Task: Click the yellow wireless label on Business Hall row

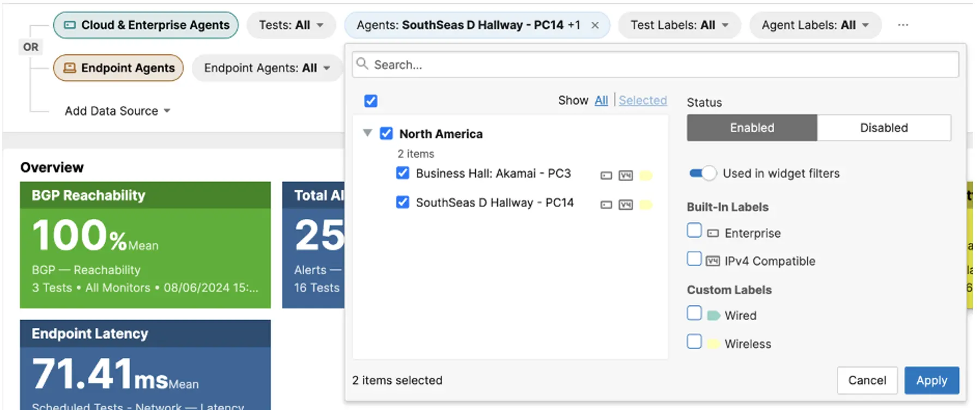Action: (646, 176)
